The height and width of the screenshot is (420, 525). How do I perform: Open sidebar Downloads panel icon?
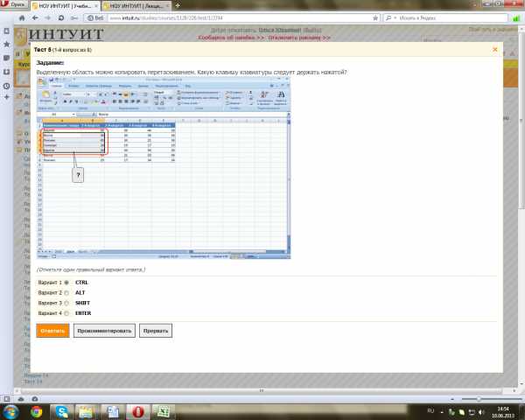(6, 72)
